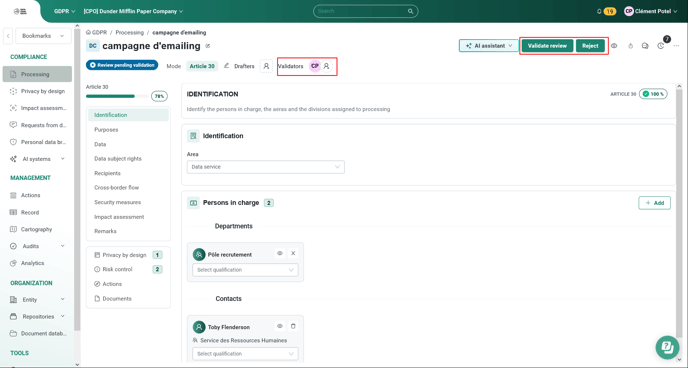Viewport: 688px width, 368px height.
Task: Remove Pôle recrutement with the X icon
Action: pos(293,254)
